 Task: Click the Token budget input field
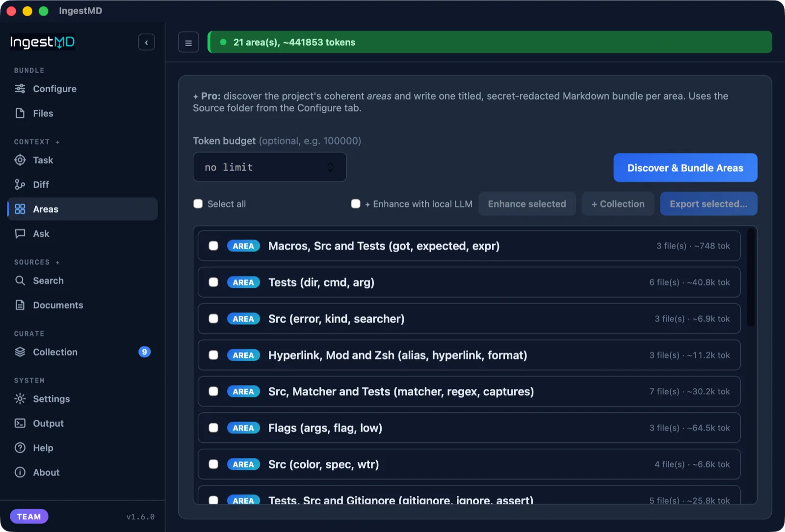click(270, 167)
